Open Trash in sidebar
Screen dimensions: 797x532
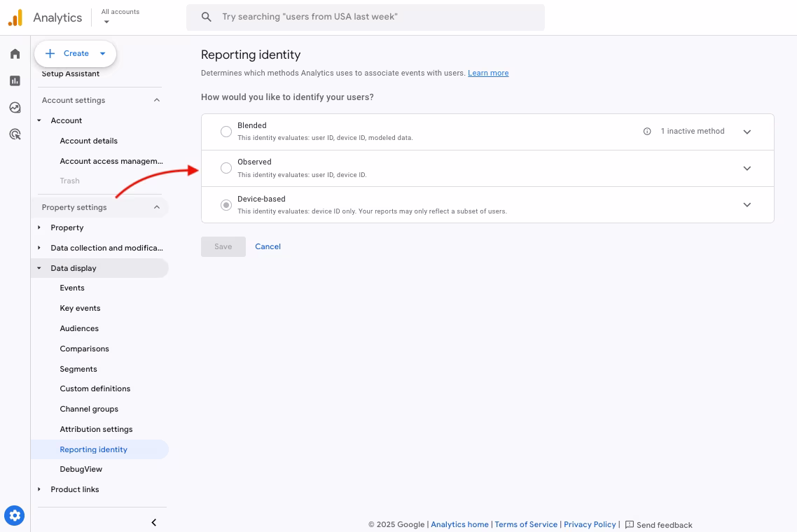click(x=69, y=181)
